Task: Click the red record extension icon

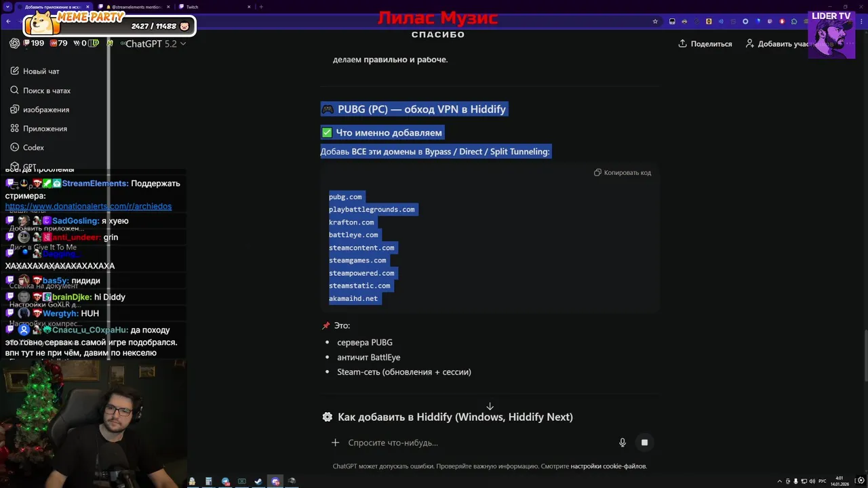Action: (782, 22)
